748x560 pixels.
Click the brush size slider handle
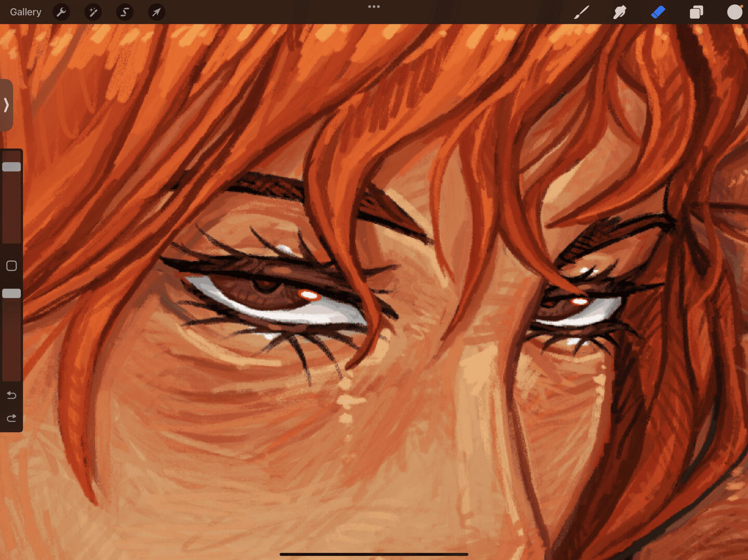(11, 167)
